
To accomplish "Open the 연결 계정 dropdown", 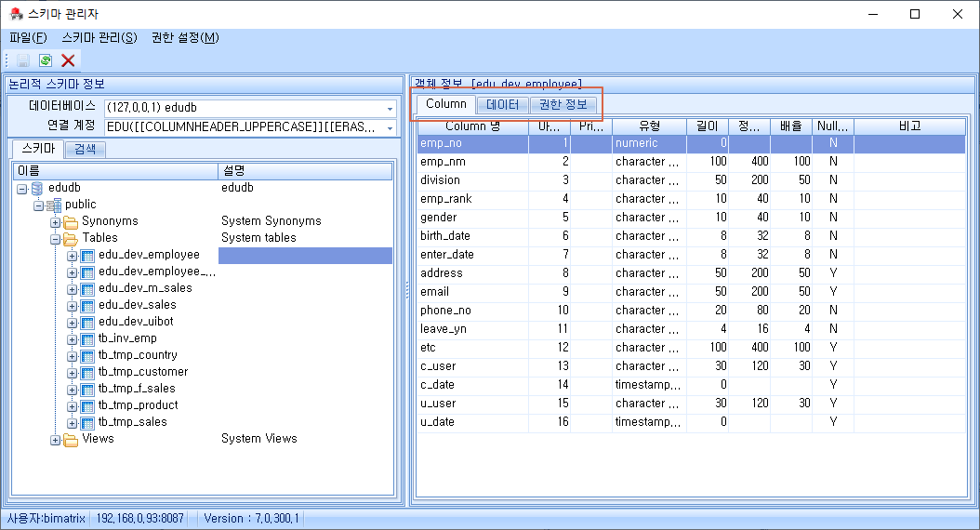I will click(390, 128).
